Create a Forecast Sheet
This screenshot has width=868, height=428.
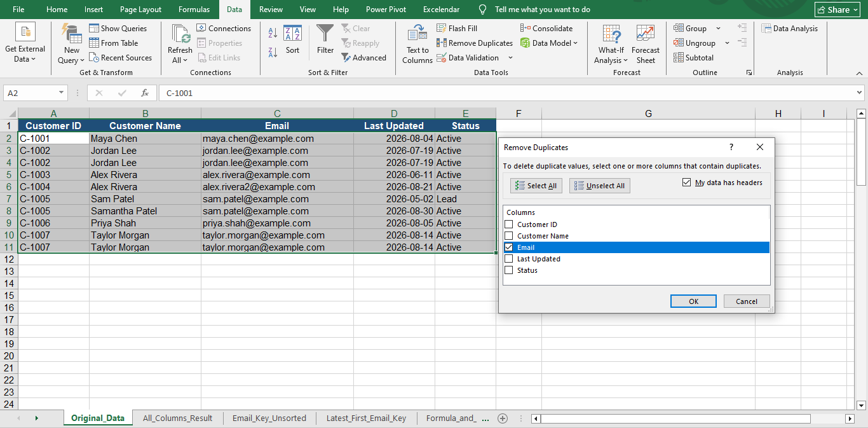pyautogui.click(x=646, y=44)
